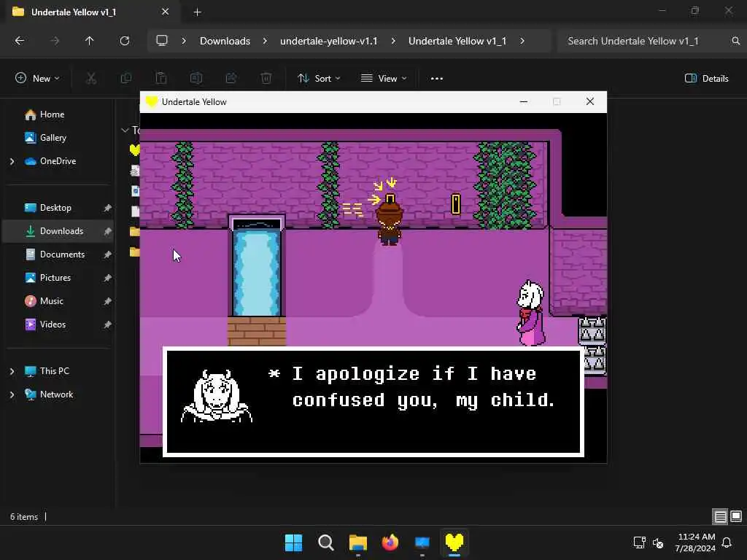Expand chevron after undertale-yellow-v1.1 breadcrumb
Image resolution: width=747 pixels, height=560 pixels.
[x=393, y=41]
